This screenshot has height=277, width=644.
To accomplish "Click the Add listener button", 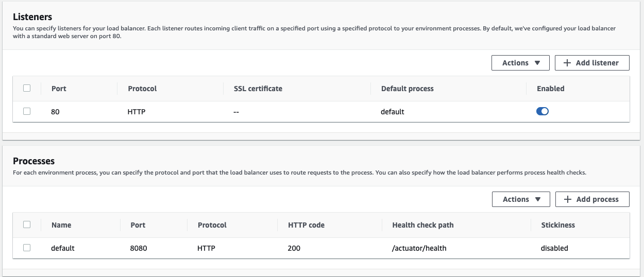I will point(592,63).
